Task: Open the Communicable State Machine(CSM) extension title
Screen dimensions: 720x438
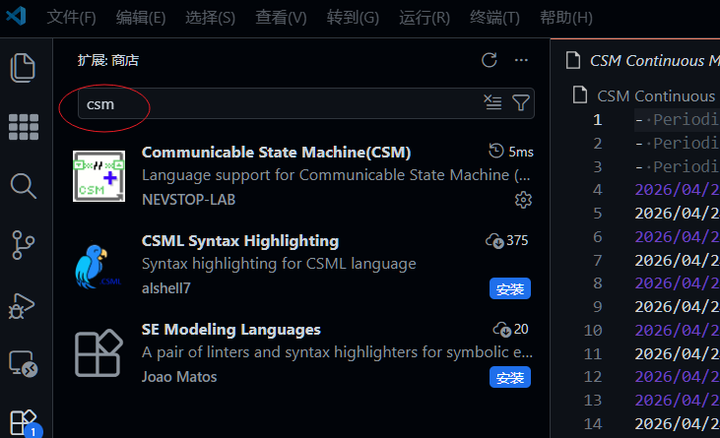Action: (x=276, y=152)
